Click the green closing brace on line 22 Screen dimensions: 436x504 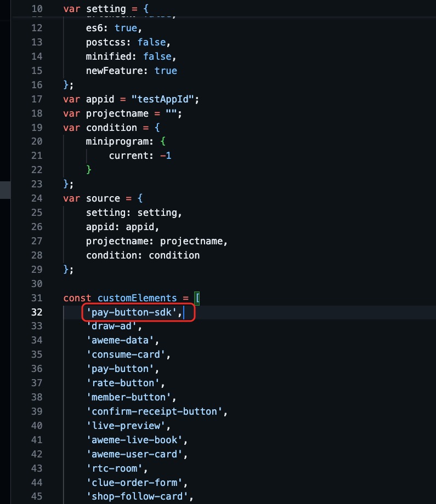89,170
